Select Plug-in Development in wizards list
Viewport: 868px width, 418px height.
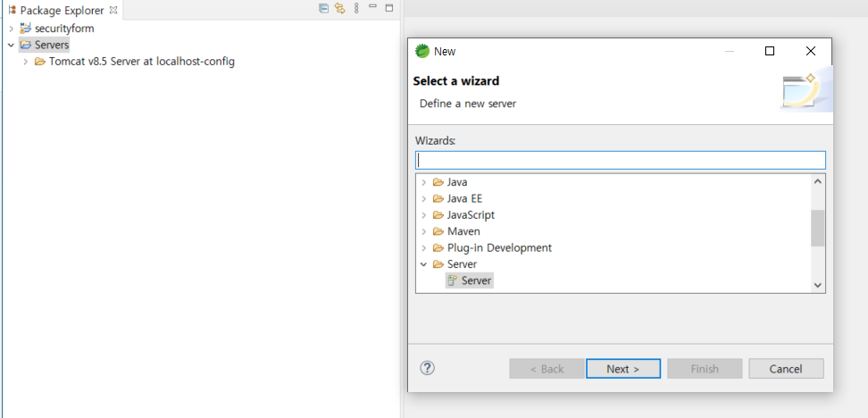(499, 248)
